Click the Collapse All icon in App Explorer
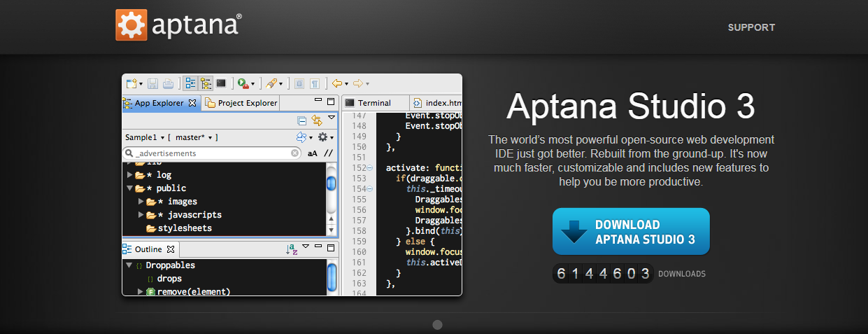The image size is (868, 334). pos(302,120)
